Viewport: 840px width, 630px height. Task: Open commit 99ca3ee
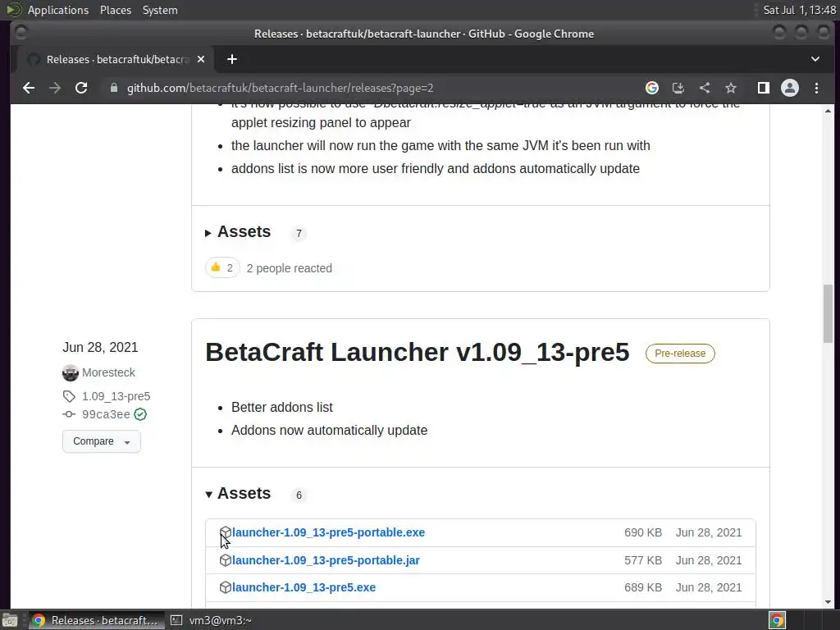(106, 414)
